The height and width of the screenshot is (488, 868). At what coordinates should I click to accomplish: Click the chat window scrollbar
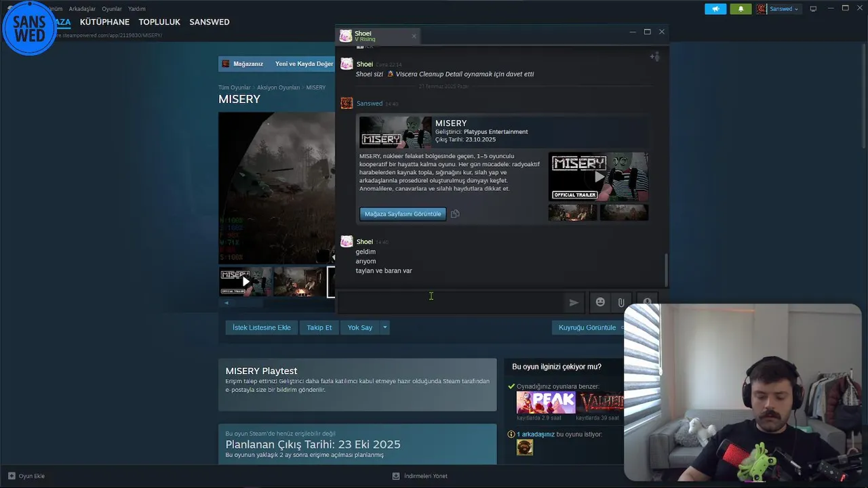(666, 270)
